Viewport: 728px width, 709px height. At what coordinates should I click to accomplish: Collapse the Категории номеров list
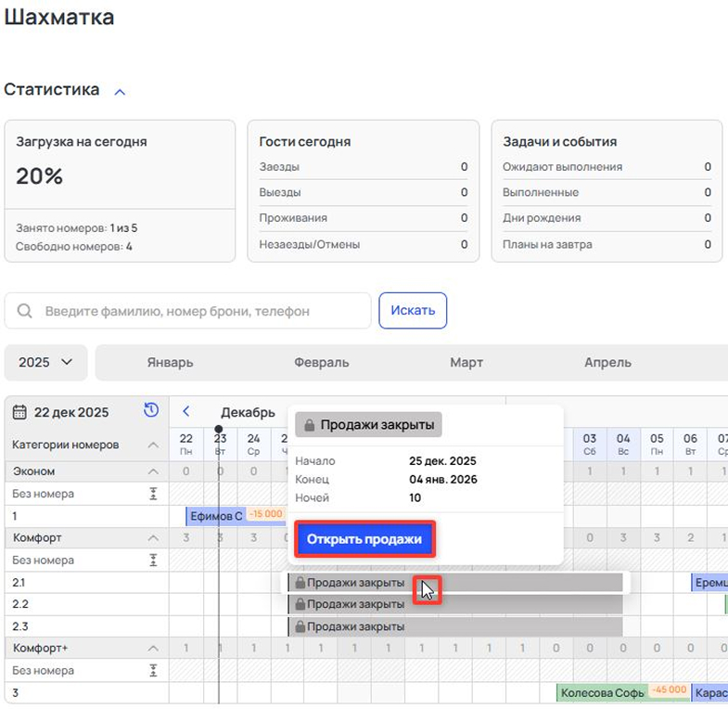tap(153, 445)
